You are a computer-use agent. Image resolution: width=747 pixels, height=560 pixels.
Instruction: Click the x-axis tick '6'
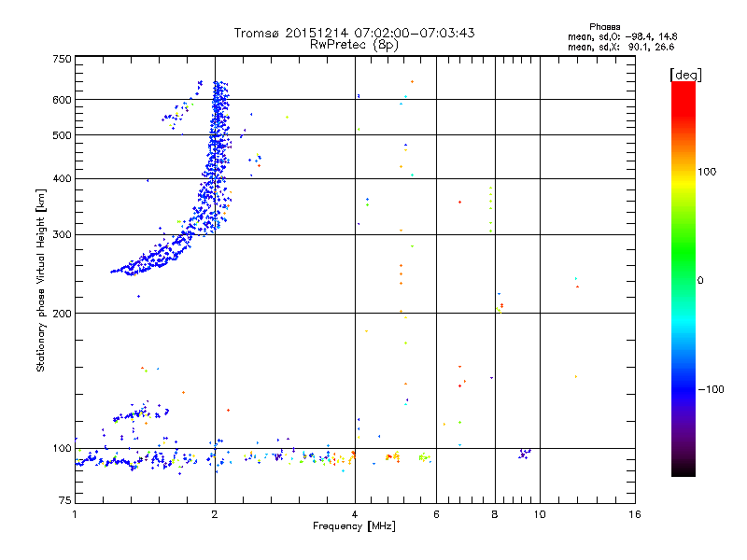(436, 514)
